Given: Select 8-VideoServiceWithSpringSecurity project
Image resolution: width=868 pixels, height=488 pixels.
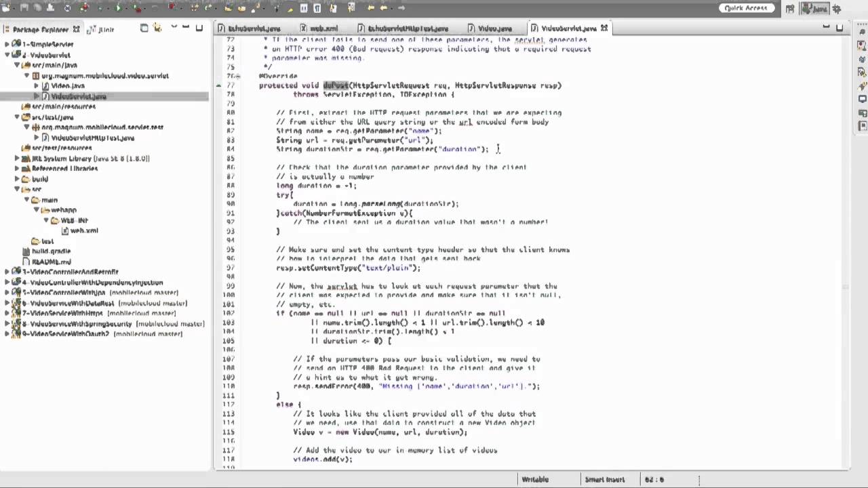Looking at the screenshot, I should (108, 324).
